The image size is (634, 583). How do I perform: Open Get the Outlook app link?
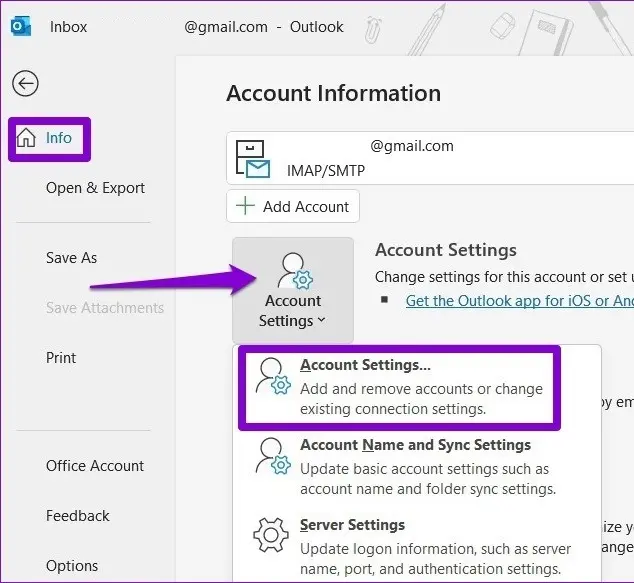click(x=518, y=300)
